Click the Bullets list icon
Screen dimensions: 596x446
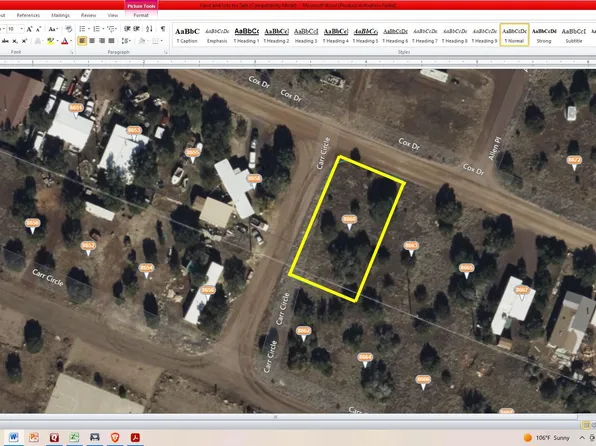point(82,29)
